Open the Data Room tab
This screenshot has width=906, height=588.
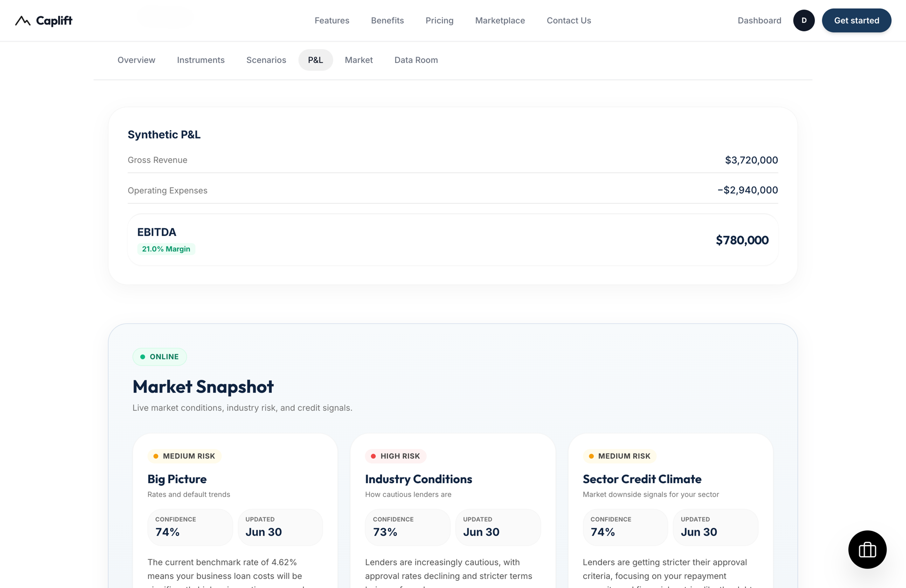click(x=416, y=60)
